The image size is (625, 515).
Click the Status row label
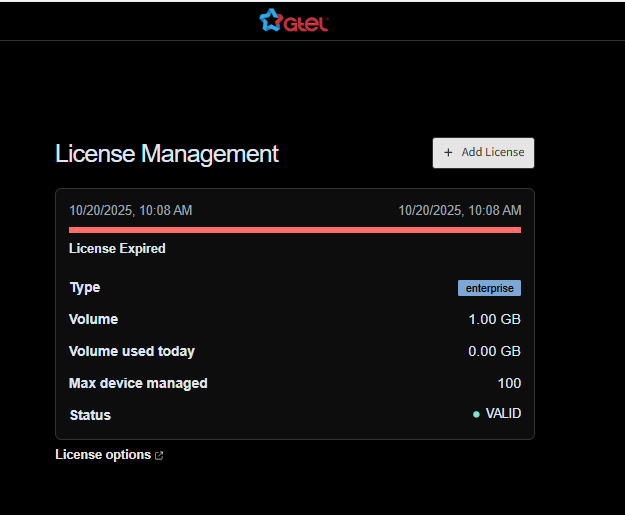(x=90, y=415)
